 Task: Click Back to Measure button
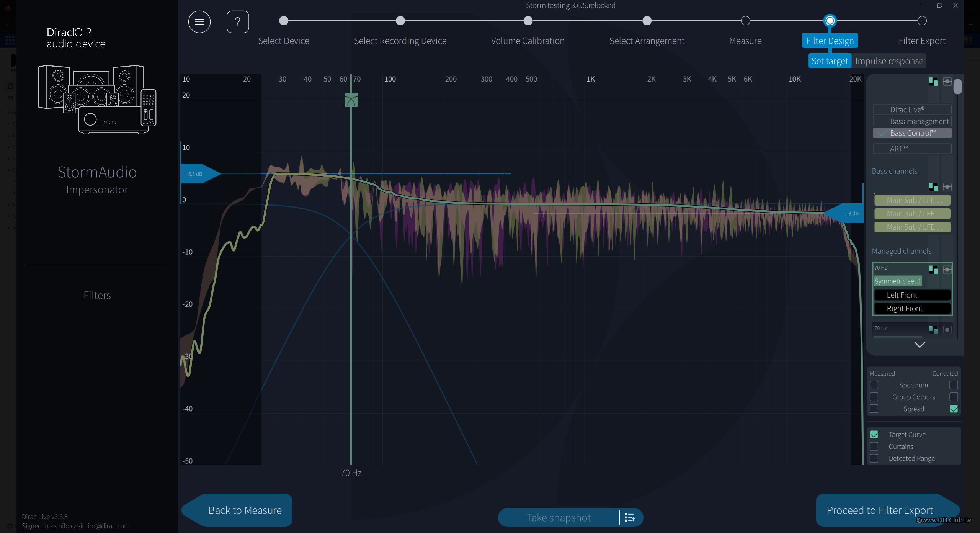point(245,510)
